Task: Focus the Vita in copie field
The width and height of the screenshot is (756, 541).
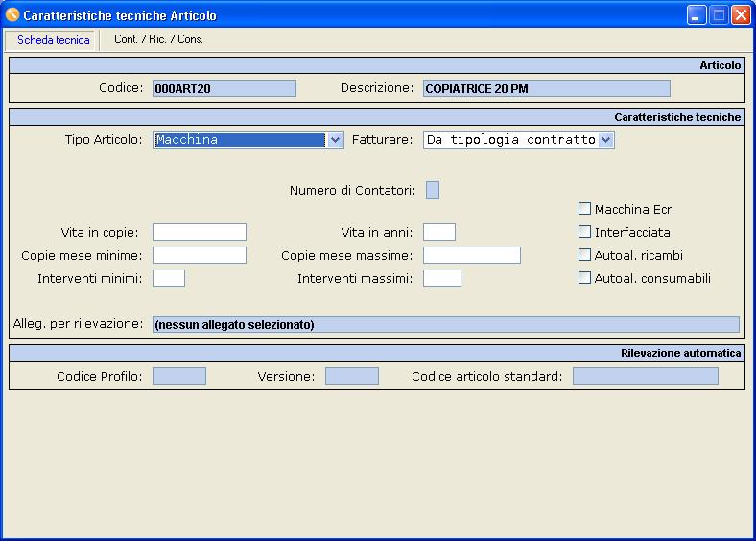Action: 200,232
